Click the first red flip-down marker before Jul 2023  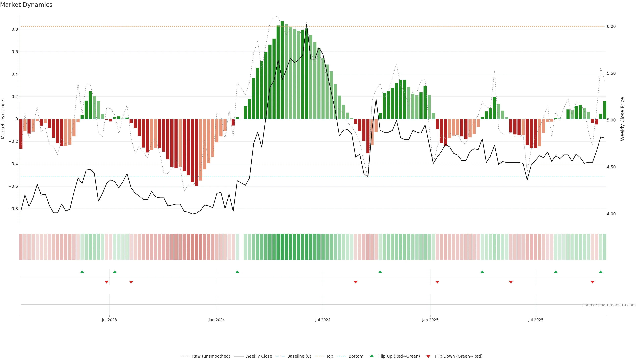(x=106, y=282)
